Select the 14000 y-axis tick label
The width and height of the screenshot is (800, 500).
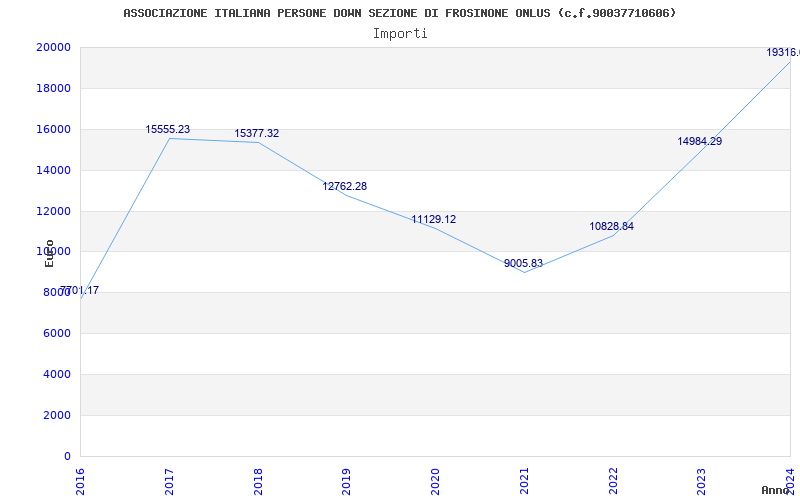(x=53, y=171)
